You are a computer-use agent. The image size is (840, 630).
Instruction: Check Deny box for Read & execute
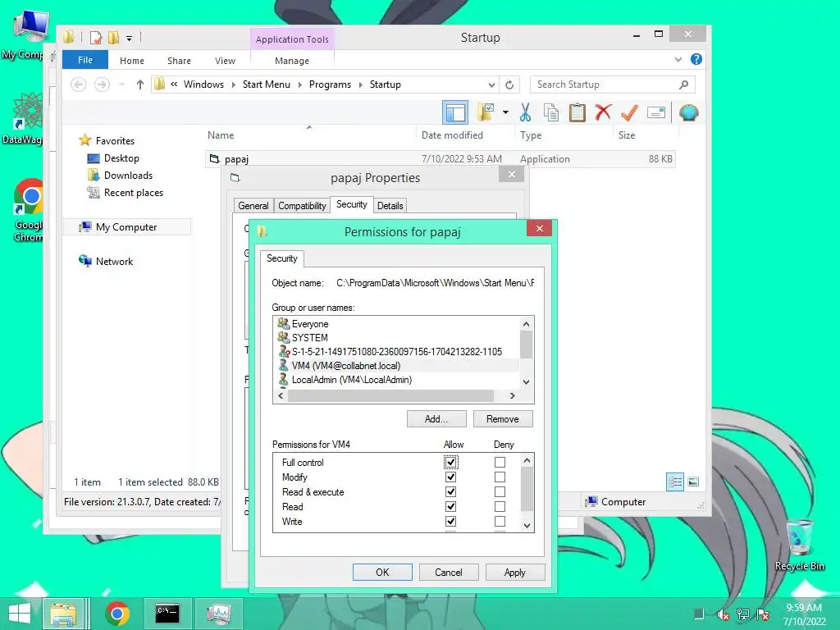pyautogui.click(x=500, y=491)
